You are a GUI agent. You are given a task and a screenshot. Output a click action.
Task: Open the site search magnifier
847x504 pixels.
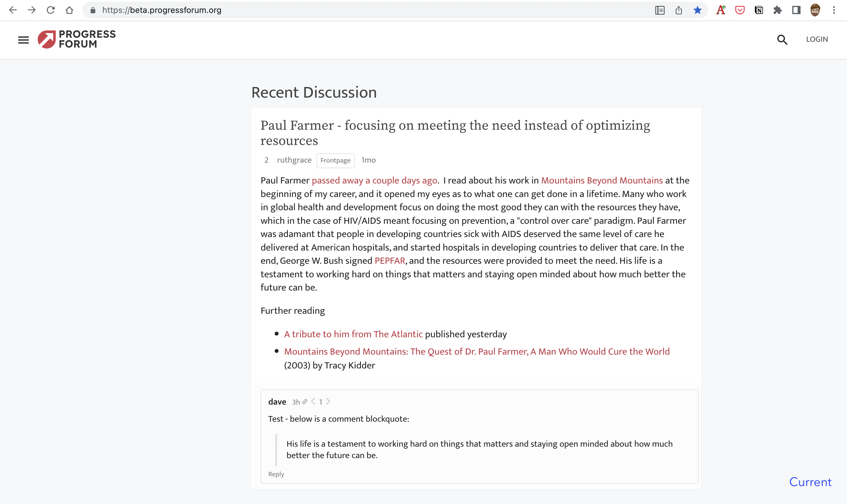pos(782,40)
